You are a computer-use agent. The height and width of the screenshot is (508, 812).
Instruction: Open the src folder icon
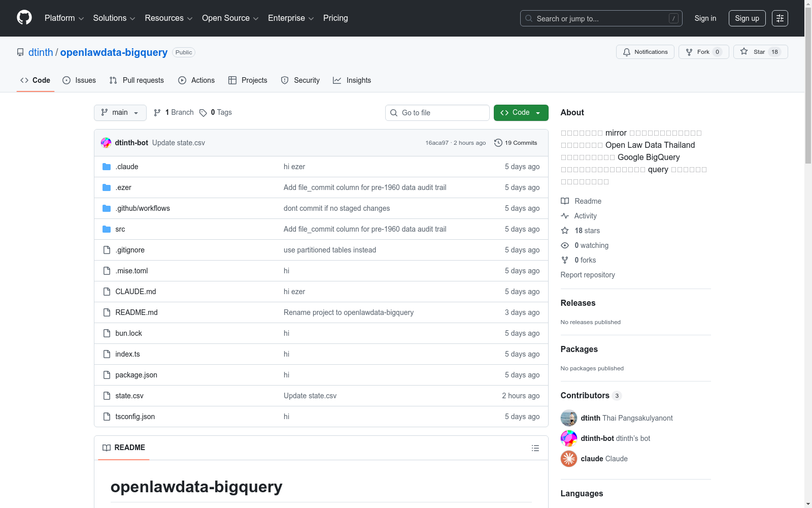coord(107,229)
